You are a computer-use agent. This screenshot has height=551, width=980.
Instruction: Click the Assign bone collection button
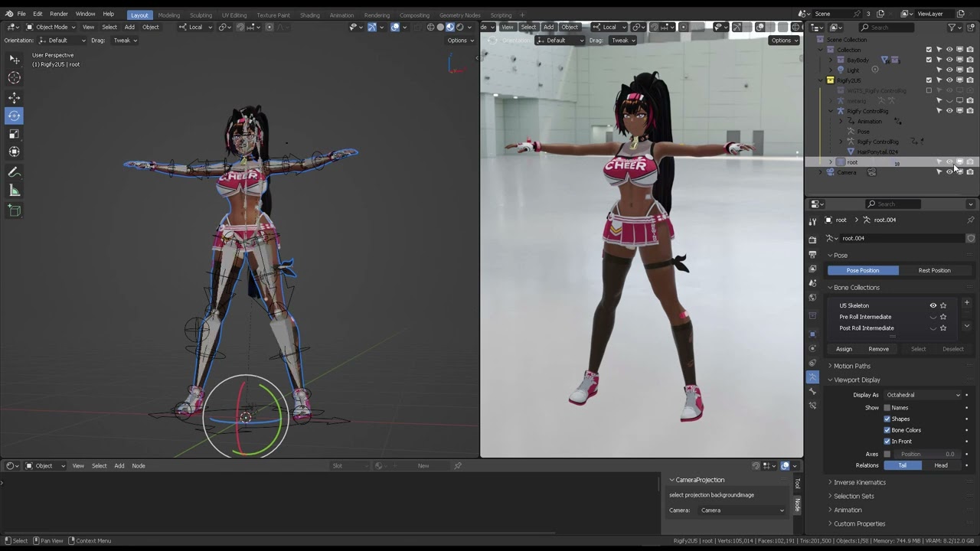(844, 349)
